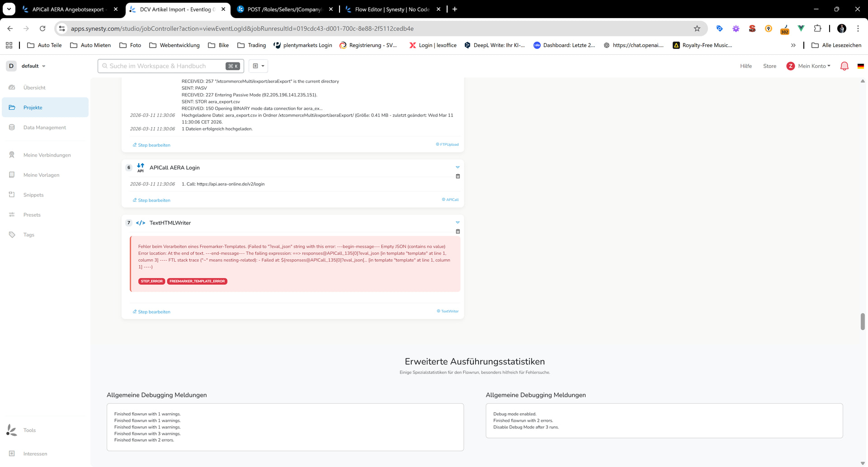Select Data Management in the sidebar
The image size is (868, 467).
coord(45,128)
